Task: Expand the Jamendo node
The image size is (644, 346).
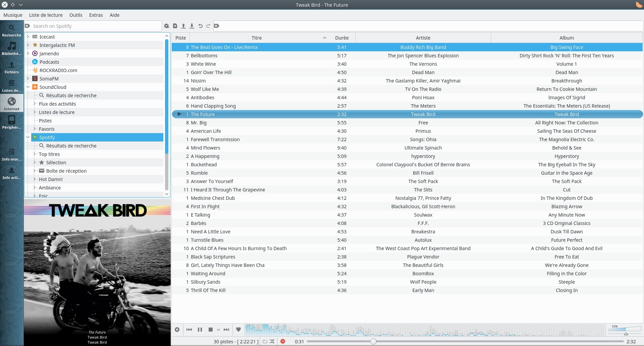Action: [28, 53]
